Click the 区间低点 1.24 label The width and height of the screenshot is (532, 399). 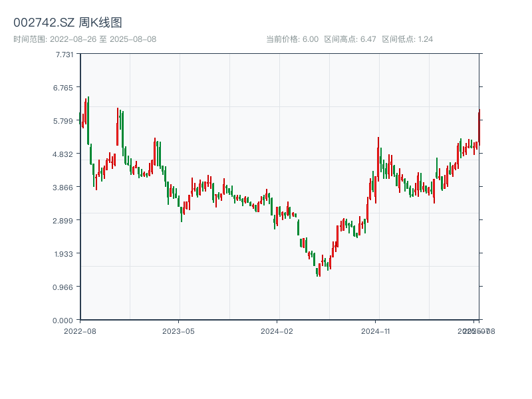(408, 39)
